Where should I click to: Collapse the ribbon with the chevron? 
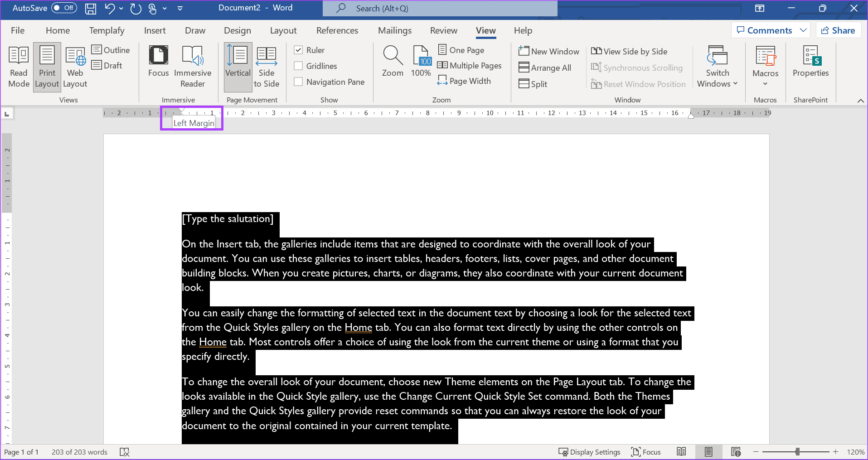(861, 101)
